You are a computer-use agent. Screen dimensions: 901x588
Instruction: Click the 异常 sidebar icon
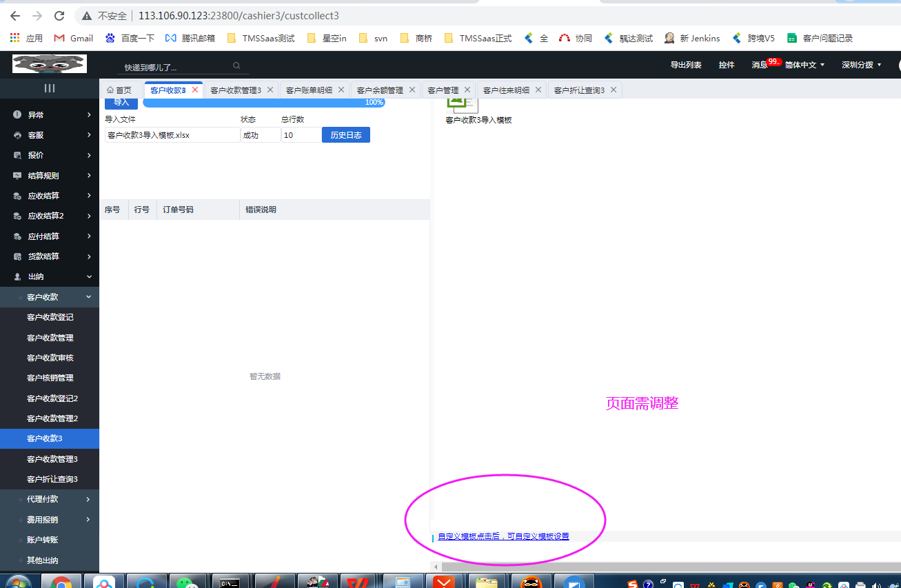click(x=17, y=114)
